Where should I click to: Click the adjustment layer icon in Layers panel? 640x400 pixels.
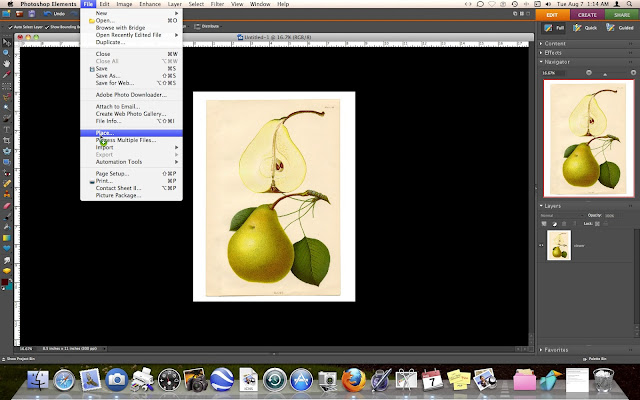(x=554, y=224)
